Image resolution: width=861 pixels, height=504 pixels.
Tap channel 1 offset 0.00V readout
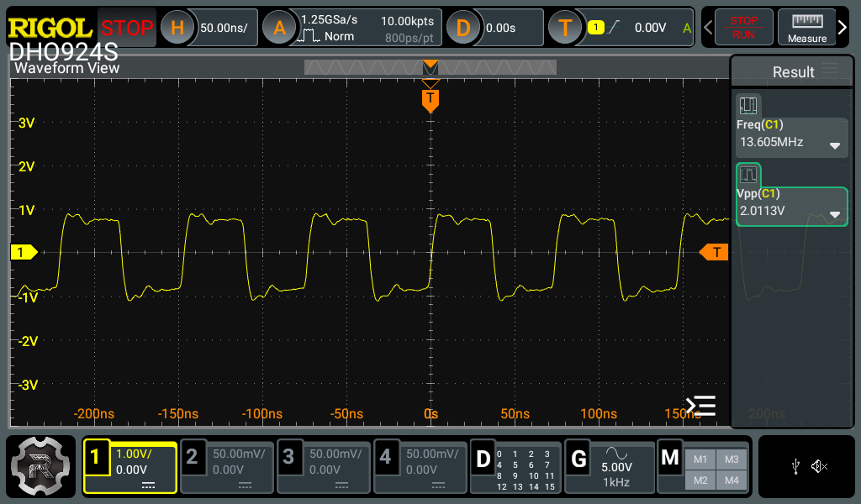pos(131,470)
